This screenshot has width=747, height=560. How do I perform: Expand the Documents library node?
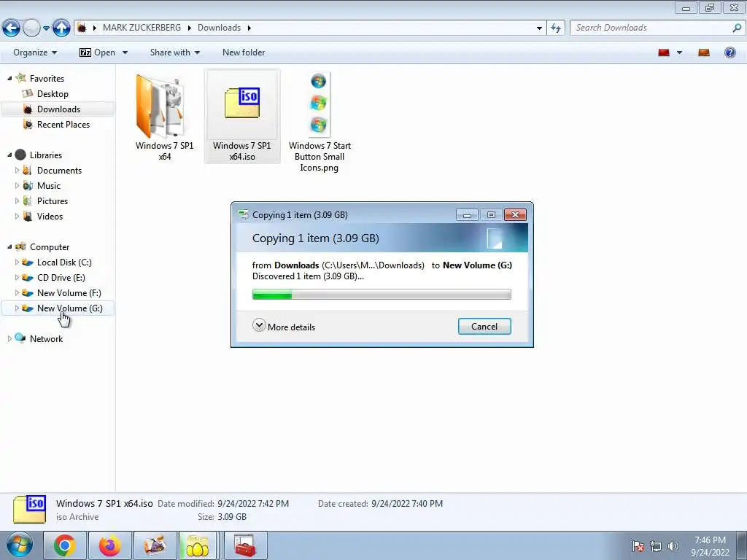[18, 170]
